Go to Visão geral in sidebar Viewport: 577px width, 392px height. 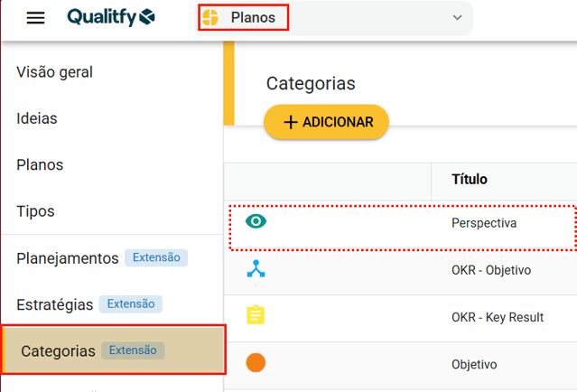(x=54, y=72)
